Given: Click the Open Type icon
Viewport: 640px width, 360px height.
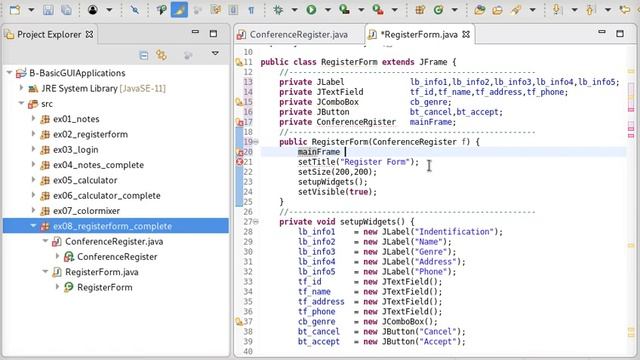Looking at the screenshot, I should click(480, 10).
